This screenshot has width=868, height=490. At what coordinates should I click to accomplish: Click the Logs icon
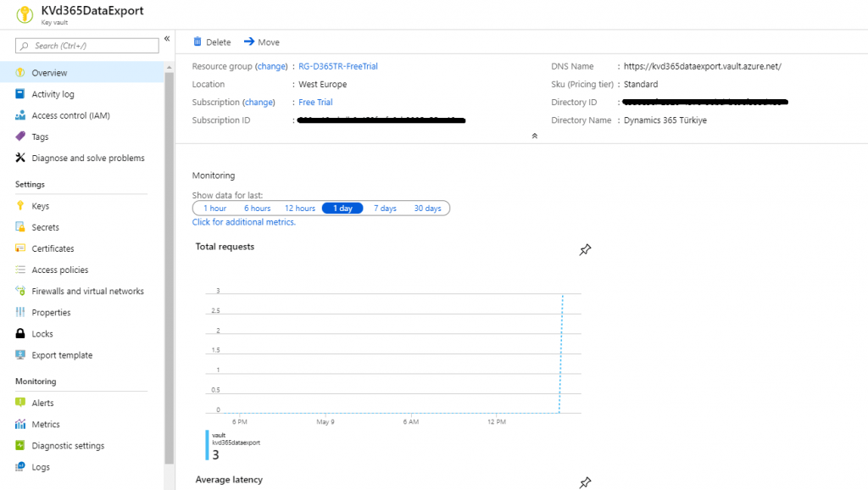pyautogui.click(x=20, y=467)
